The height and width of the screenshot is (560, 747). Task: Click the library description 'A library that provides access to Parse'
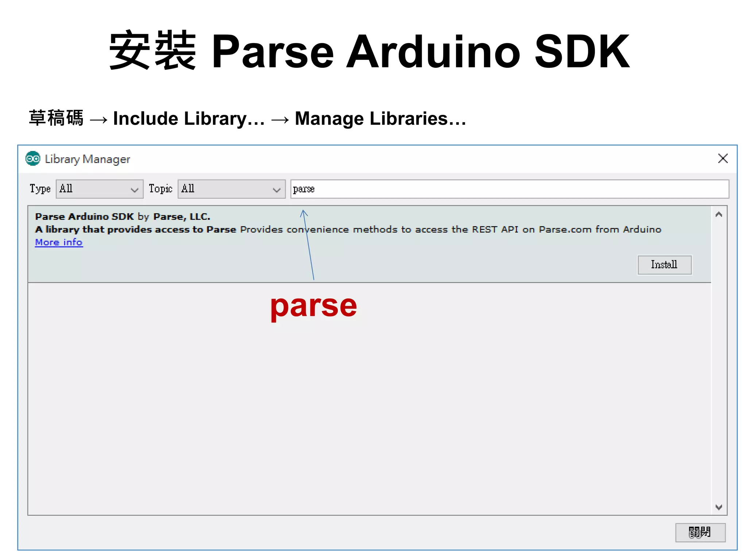pyautogui.click(x=136, y=229)
